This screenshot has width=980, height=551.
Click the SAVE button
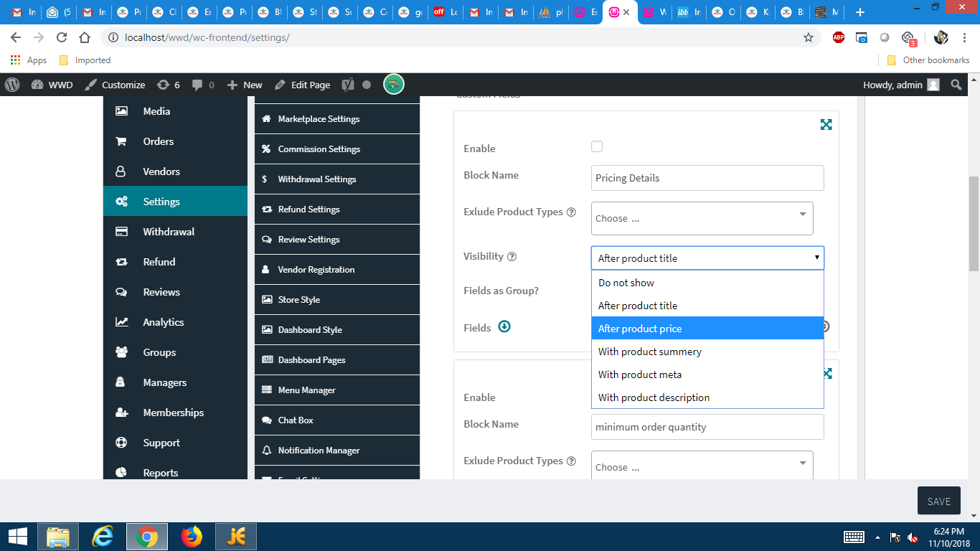click(938, 501)
